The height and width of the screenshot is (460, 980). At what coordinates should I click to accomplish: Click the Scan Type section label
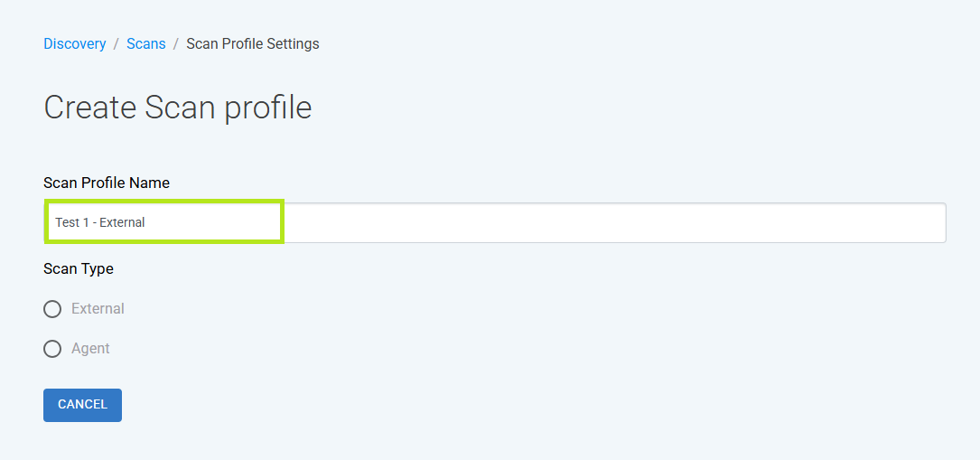point(78,268)
